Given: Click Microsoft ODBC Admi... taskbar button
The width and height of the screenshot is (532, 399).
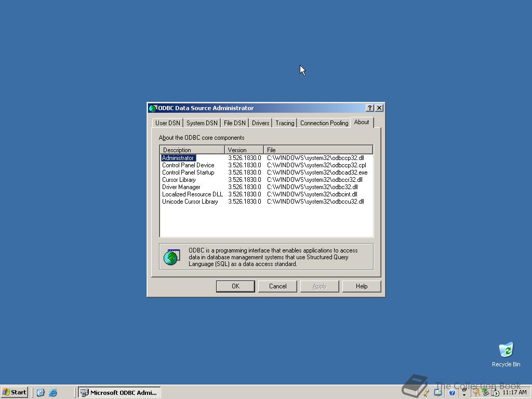Looking at the screenshot, I should pos(119,393).
